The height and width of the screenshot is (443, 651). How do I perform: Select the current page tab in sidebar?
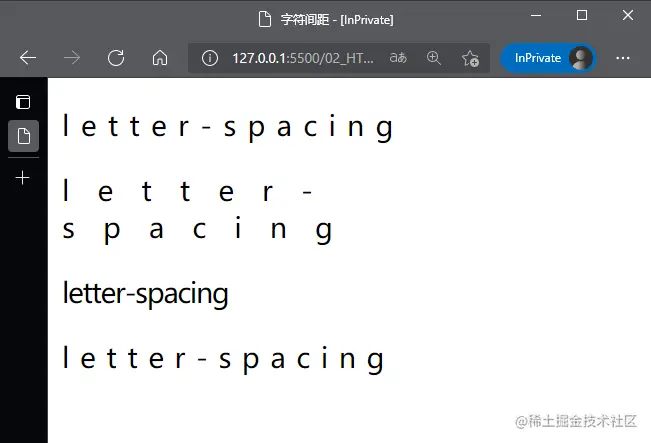click(x=23, y=136)
